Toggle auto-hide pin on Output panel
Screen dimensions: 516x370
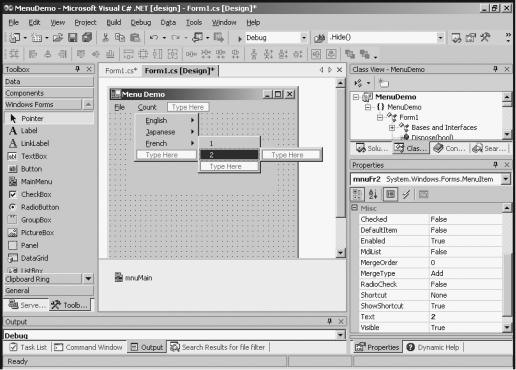(329, 321)
